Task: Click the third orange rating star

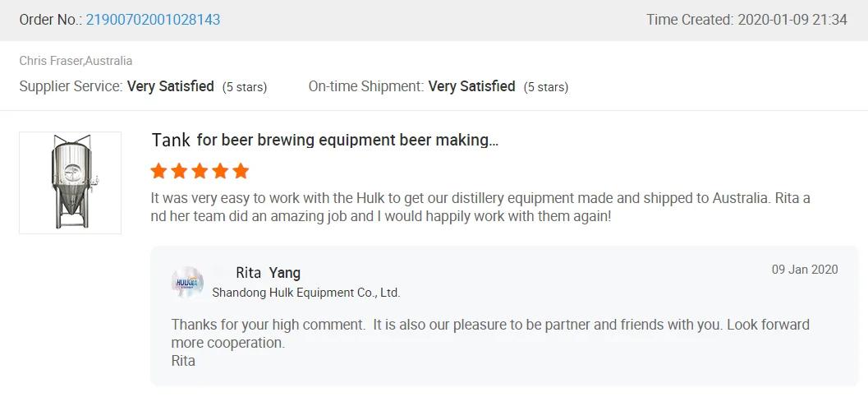Action: 200,171
